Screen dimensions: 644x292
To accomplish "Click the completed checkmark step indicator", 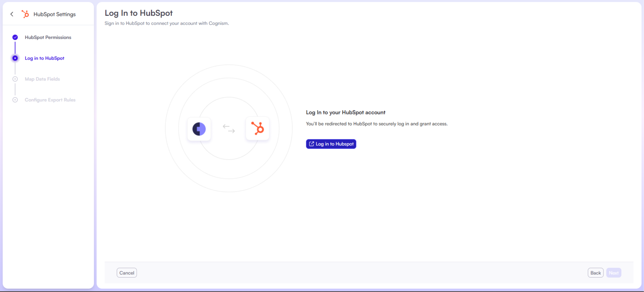I will (15, 37).
